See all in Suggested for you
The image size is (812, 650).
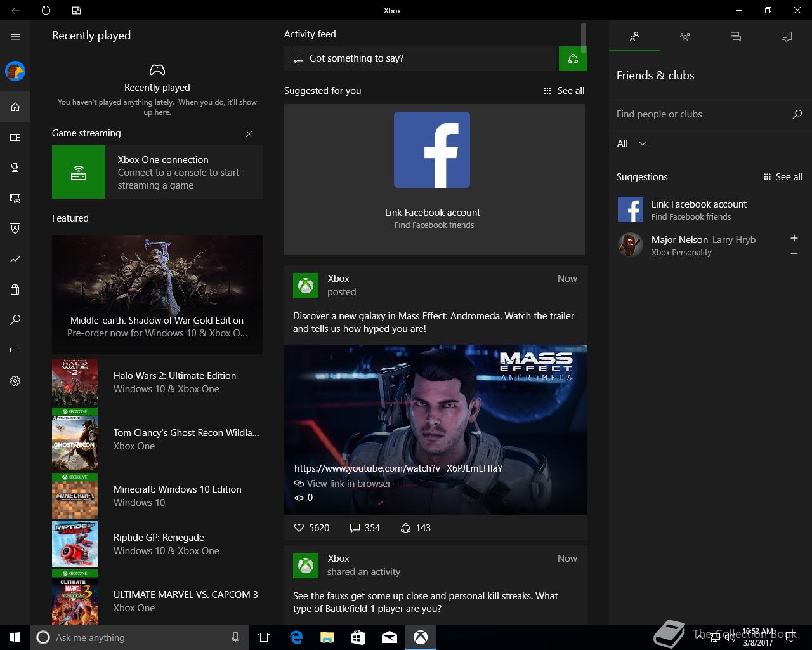pyautogui.click(x=564, y=91)
